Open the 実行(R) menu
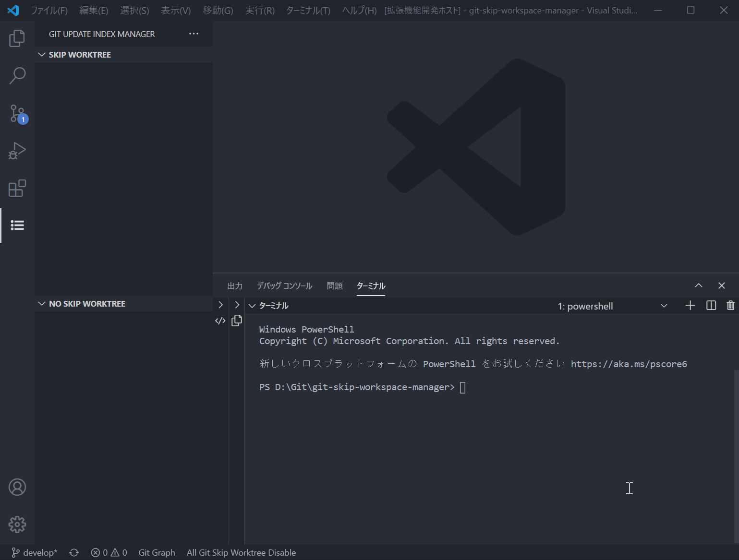This screenshot has height=560, width=739. coord(260,11)
